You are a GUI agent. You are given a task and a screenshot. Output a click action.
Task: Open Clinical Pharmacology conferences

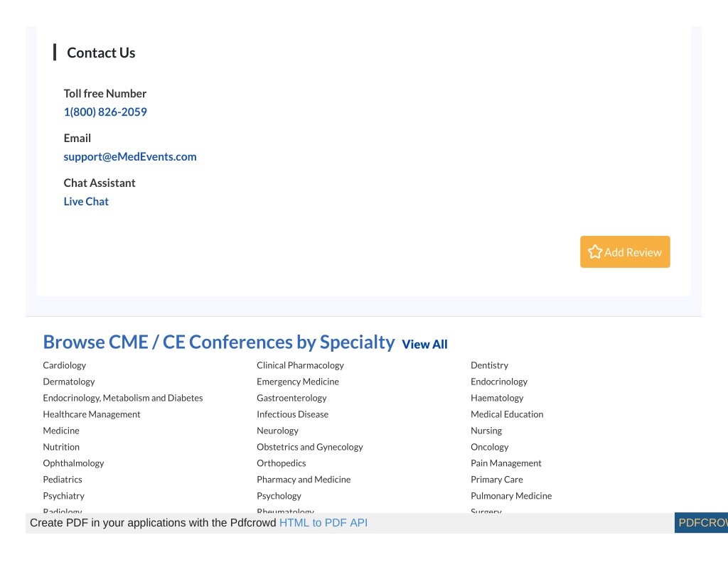pyautogui.click(x=301, y=365)
